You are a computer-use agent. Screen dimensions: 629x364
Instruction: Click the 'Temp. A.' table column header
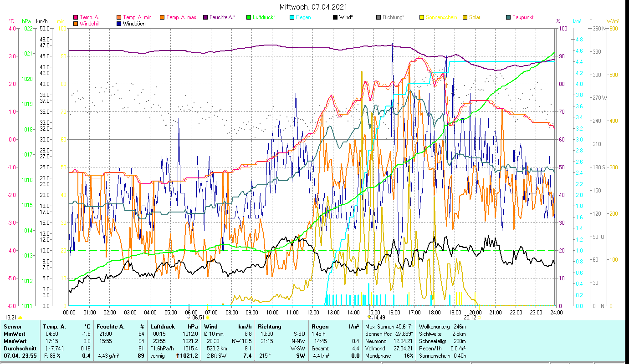point(54,327)
